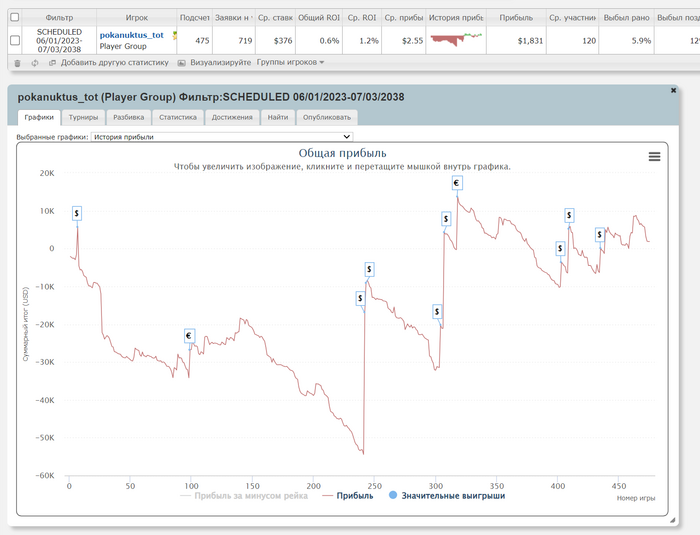Viewport: 700px width, 535px height.
Task: Sort by the Общий ROI column header
Action: tap(319, 17)
